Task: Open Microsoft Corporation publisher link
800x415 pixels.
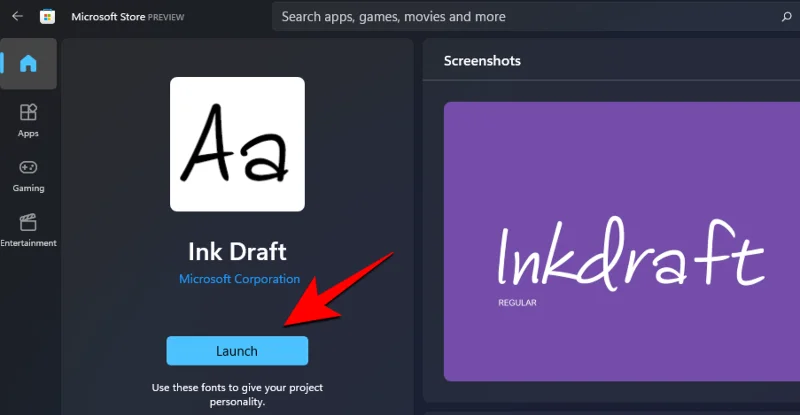Action: tap(239, 279)
